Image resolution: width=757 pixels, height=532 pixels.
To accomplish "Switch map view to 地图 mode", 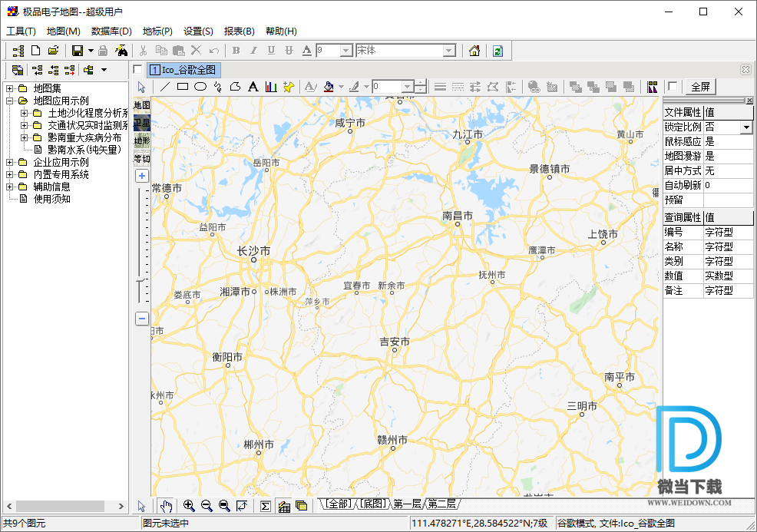I will 142,104.
